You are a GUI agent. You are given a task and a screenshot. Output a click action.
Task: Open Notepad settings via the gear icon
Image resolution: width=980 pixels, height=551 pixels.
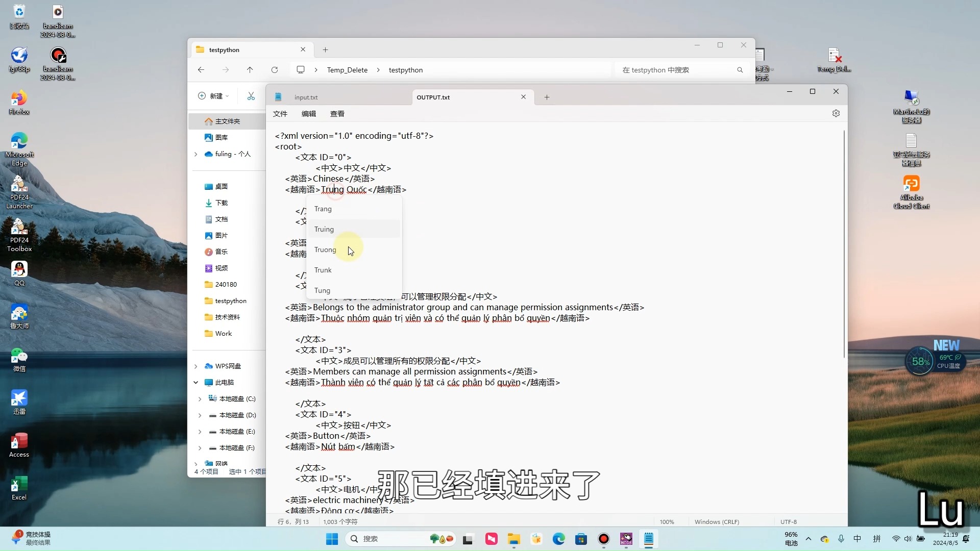pos(836,113)
